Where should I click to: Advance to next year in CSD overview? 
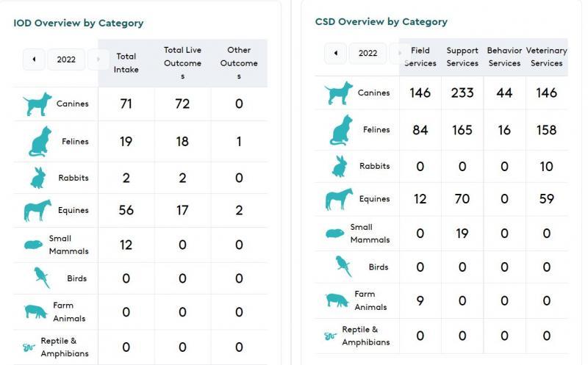pos(399,53)
